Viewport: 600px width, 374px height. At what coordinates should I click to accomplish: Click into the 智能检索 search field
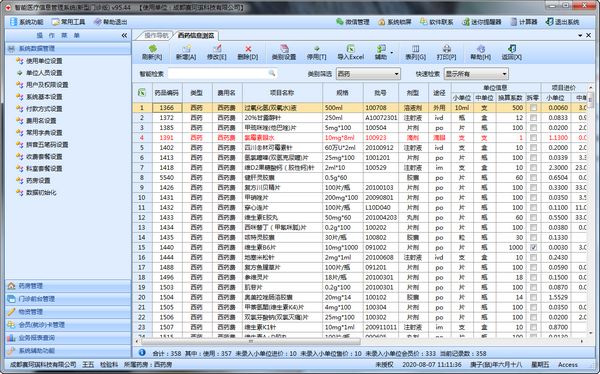click(x=218, y=73)
